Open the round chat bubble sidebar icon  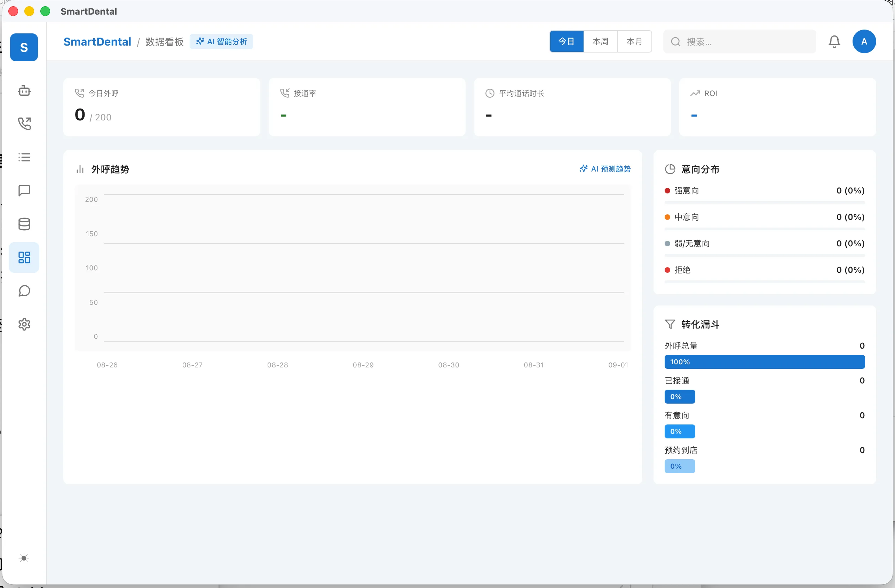[x=24, y=291]
